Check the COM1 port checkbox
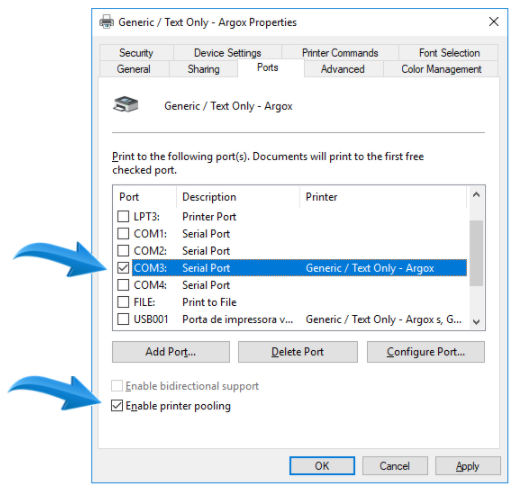 [123, 233]
